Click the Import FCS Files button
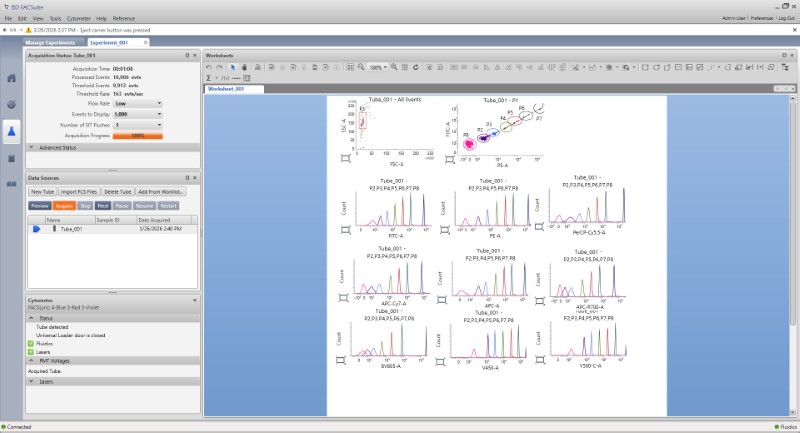This screenshot has height=433, width=800. coord(79,192)
